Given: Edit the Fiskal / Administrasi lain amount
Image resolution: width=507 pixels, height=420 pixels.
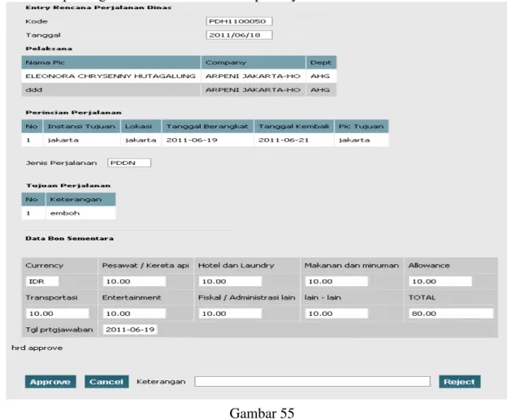Looking at the screenshot, I should click(230, 314).
